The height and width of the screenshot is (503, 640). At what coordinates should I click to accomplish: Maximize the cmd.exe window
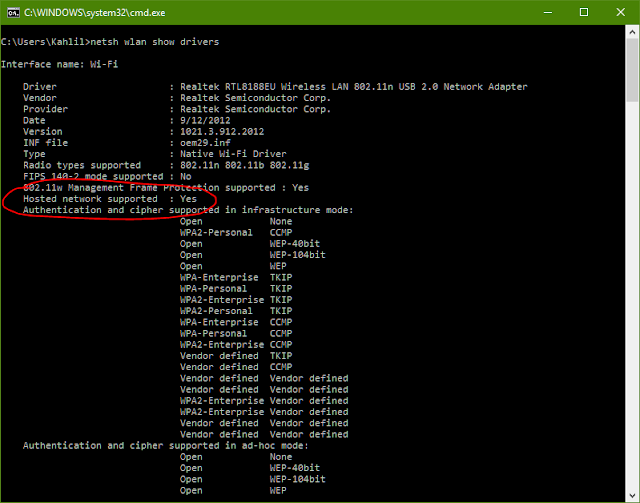[584, 12]
